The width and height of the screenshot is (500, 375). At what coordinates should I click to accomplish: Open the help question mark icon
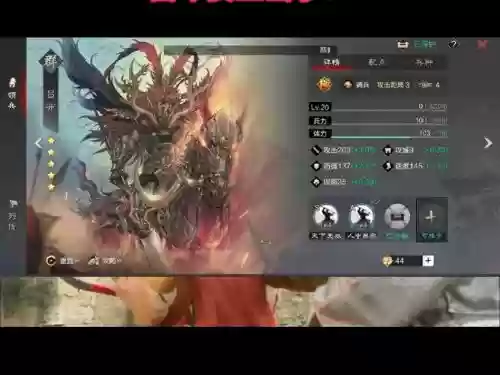pos(453,44)
